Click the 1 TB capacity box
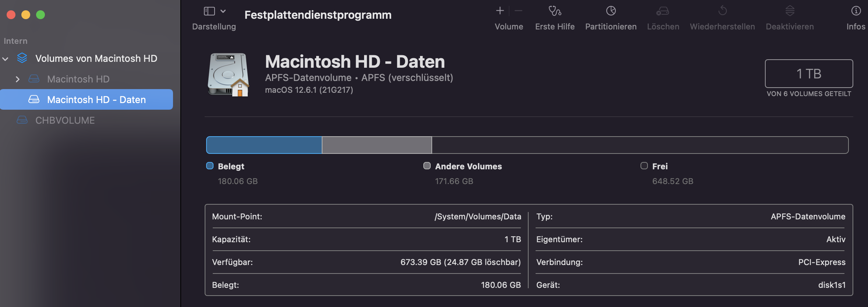The image size is (868, 307). [809, 74]
